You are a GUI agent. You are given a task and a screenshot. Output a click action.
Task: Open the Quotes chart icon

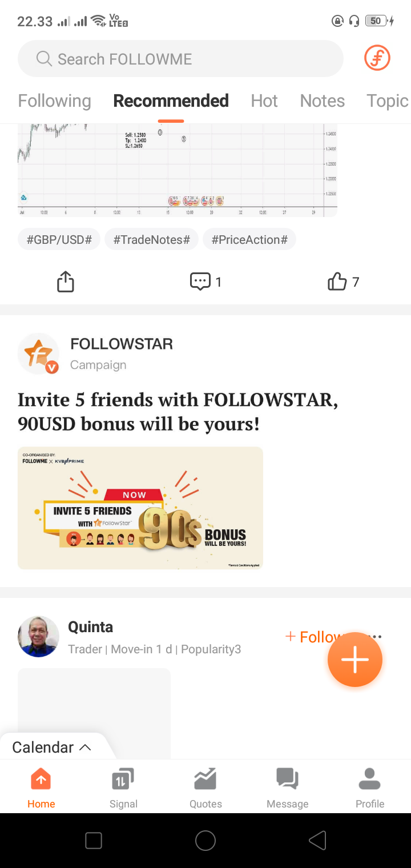coord(205,779)
